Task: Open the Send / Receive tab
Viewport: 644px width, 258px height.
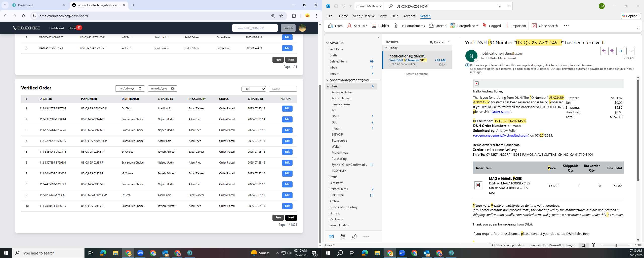Action: (x=364, y=16)
